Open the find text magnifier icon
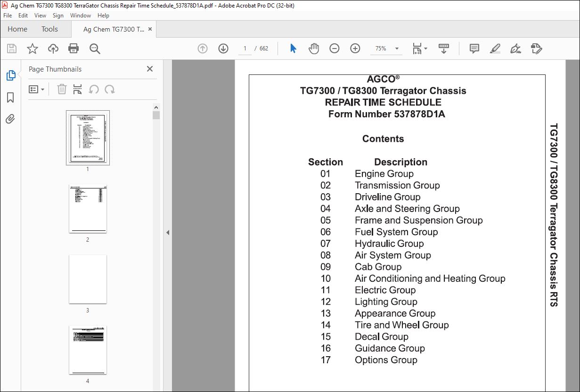This screenshot has width=580, height=392. click(95, 48)
